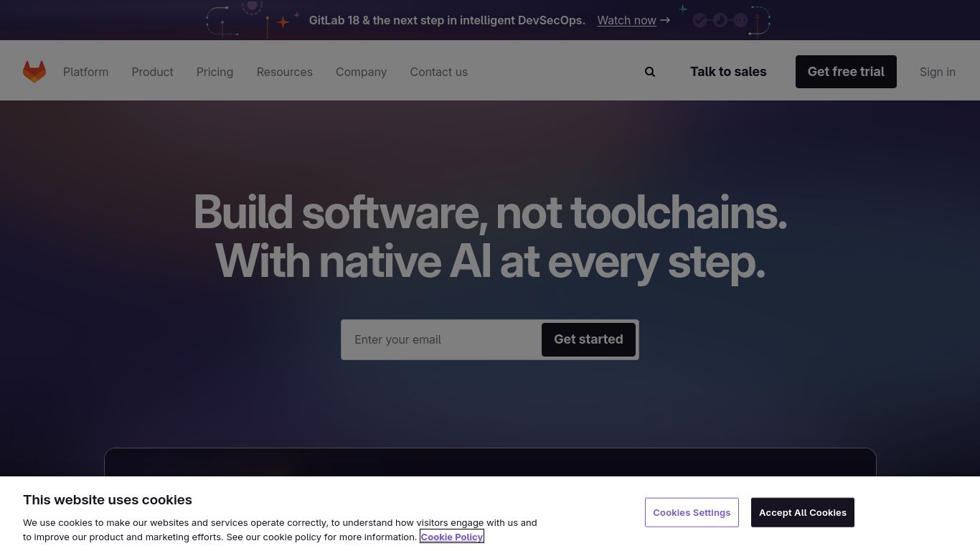Go to Pricing page
980x551 pixels.
tap(215, 72)
